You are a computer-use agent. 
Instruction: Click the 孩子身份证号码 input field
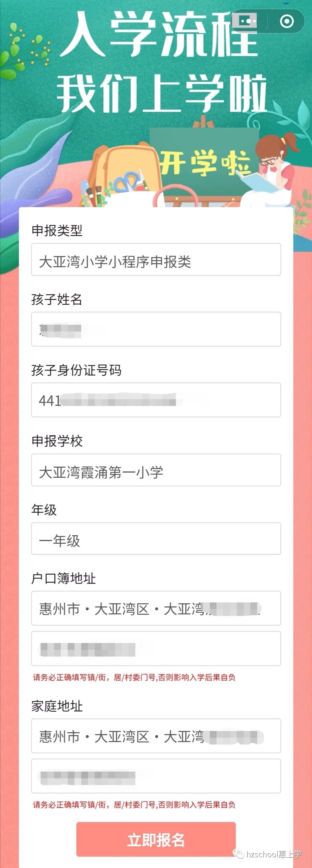156,400
